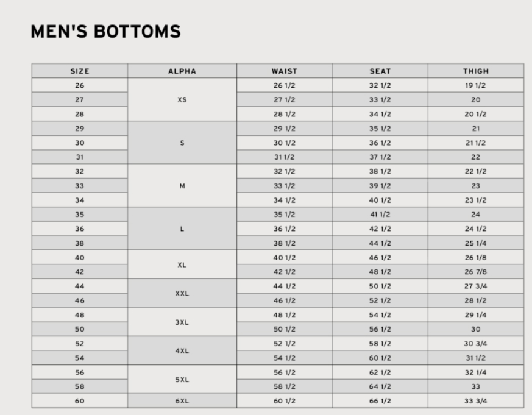Select the 5XL alpha size cell
The height and width of the screenshot is (415, 532).
point(182,379)
